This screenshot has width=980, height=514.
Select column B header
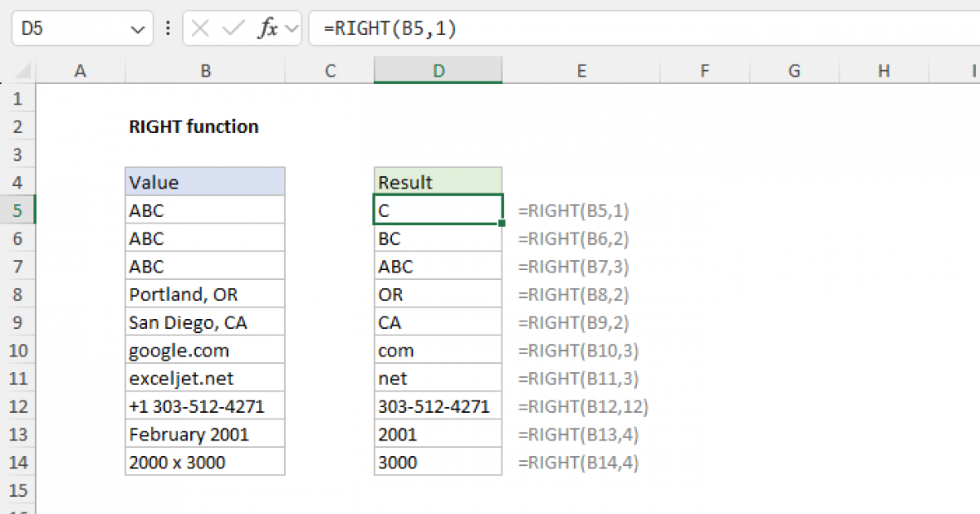click(205, 72)
